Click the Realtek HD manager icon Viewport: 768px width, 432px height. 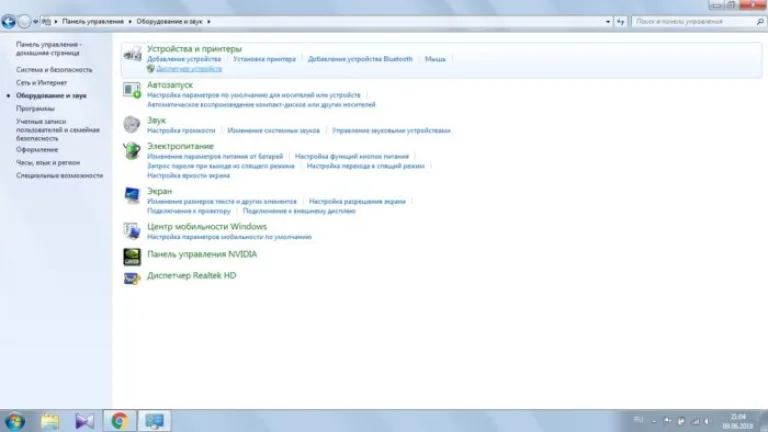132,278
